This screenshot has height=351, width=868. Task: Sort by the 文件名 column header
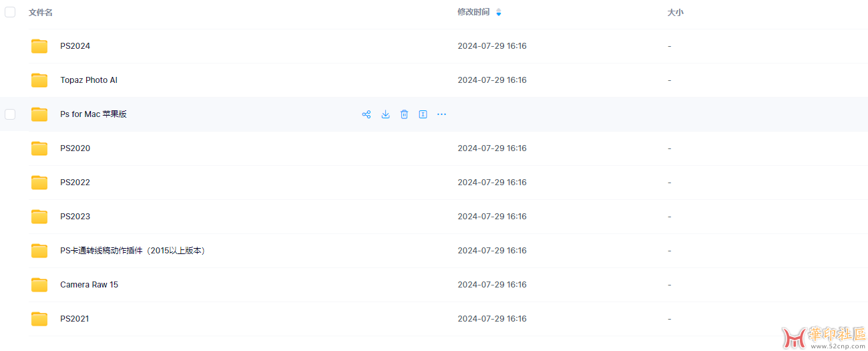point(41,12)
